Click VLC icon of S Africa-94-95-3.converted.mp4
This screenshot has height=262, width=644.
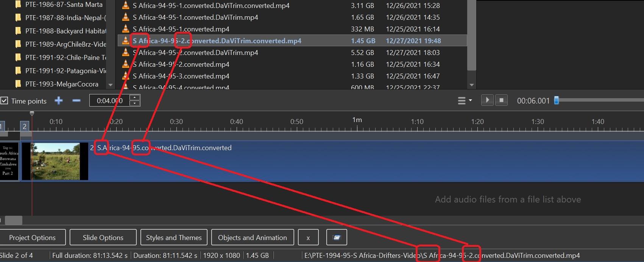pyautogui.click(x=126, y=76)
